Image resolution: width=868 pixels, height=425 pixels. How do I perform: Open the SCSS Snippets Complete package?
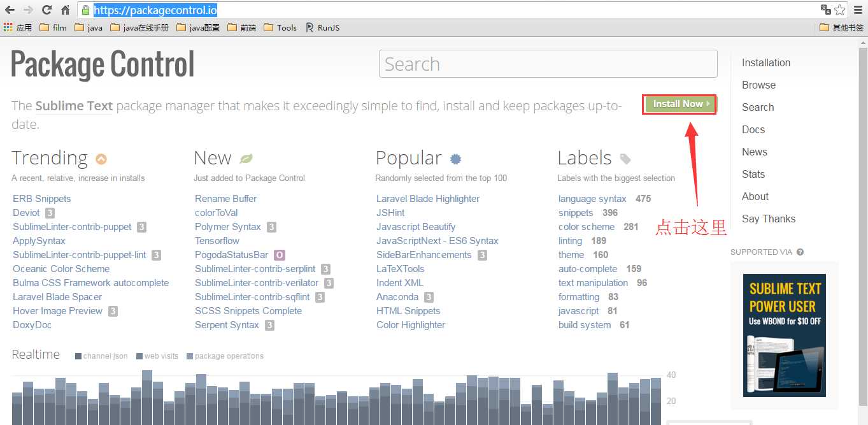click(248, 311)
